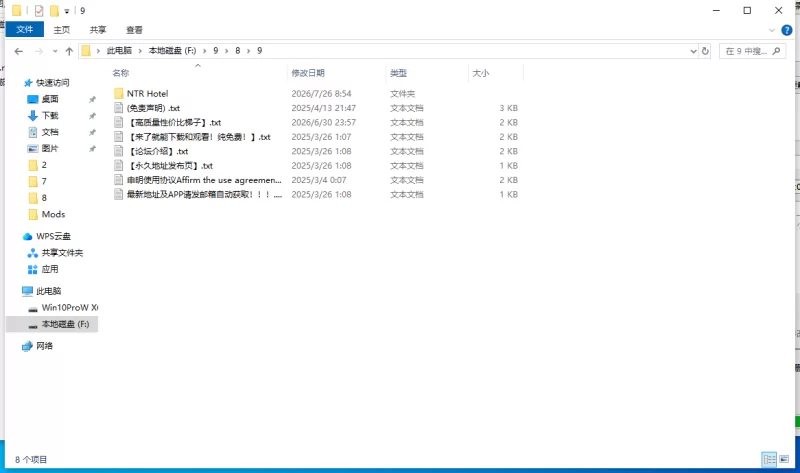Screen dimensions: 800x473
Task: Open 图片 in quick access
Action: pos(50,148)
